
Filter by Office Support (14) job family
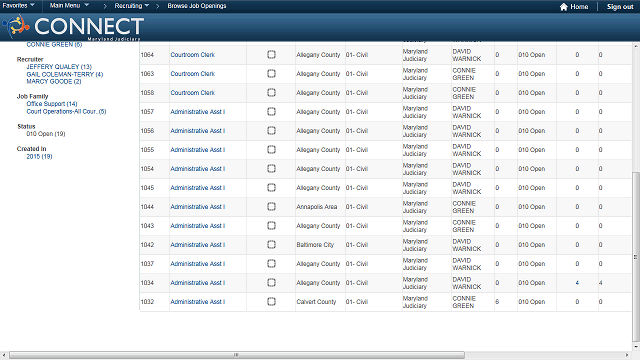point(52,104)
